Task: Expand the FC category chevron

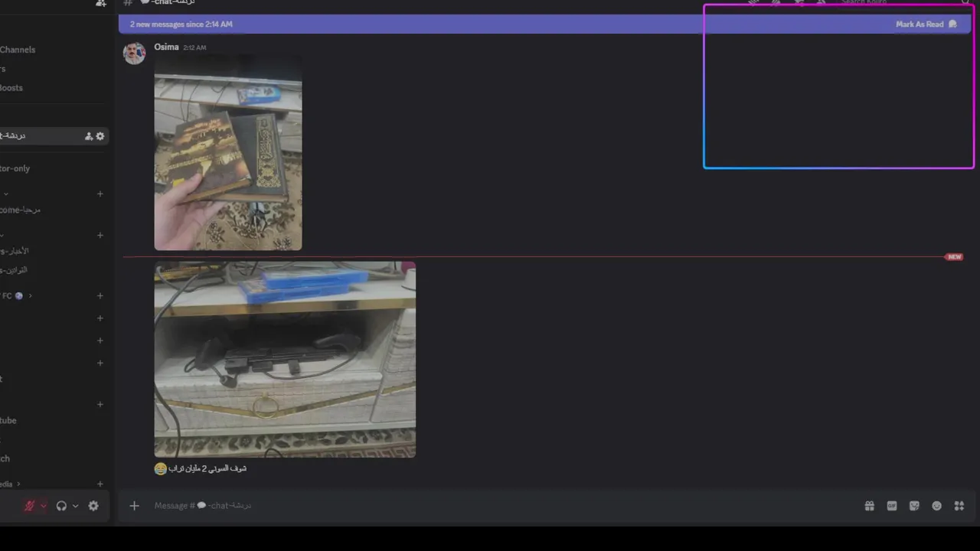Action: pos(30,295)
